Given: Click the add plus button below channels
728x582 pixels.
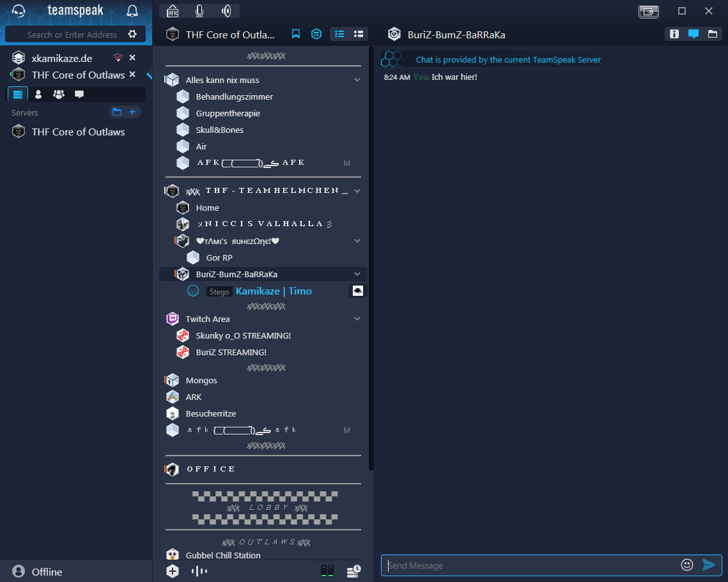Looking at the screenshot, I should point(172,571).
